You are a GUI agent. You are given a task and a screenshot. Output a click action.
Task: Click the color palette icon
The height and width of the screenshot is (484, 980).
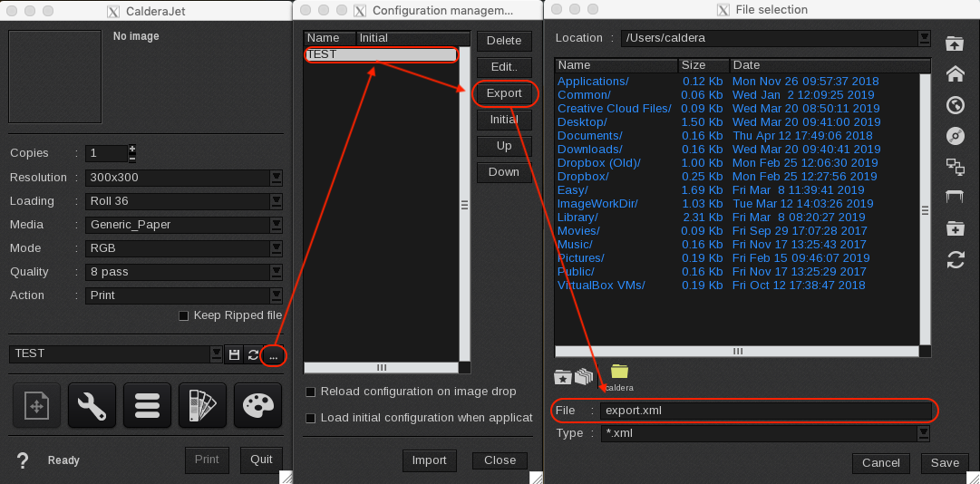[x=257, y=405]
